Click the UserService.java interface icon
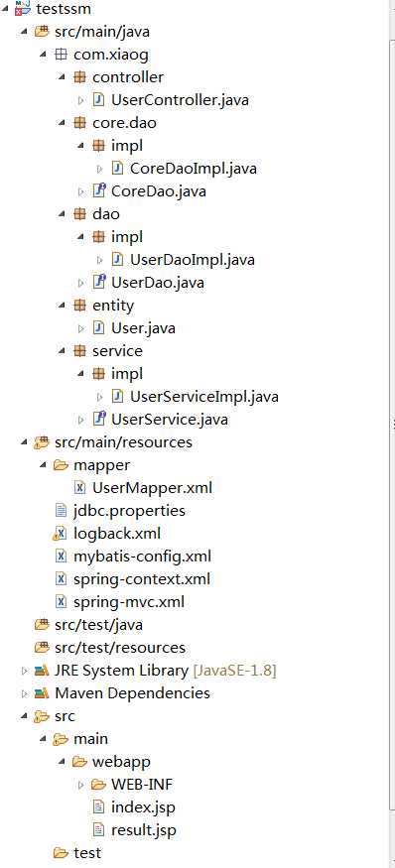The height and width of the screenshot is (868, 395). [98, 419]
